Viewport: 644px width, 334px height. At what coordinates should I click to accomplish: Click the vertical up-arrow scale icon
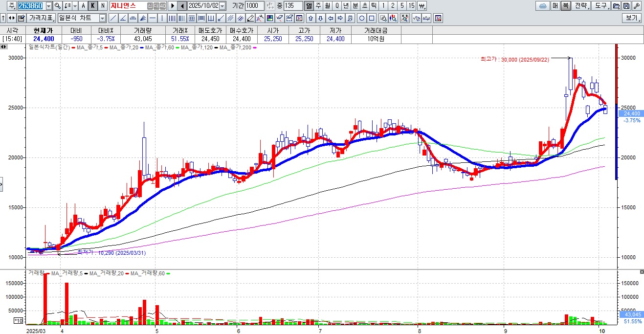[x=3, y=18]
